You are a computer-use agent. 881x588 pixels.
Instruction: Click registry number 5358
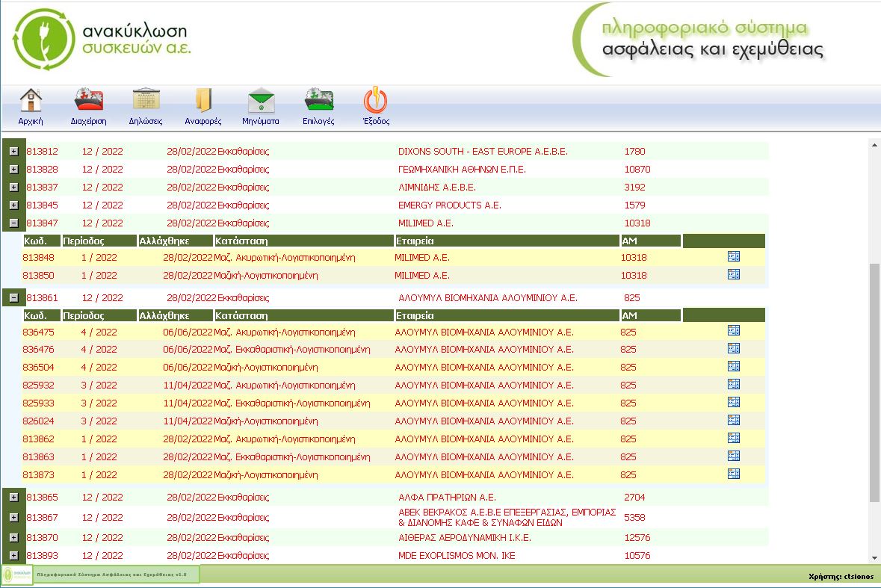[x=635, y=518]
